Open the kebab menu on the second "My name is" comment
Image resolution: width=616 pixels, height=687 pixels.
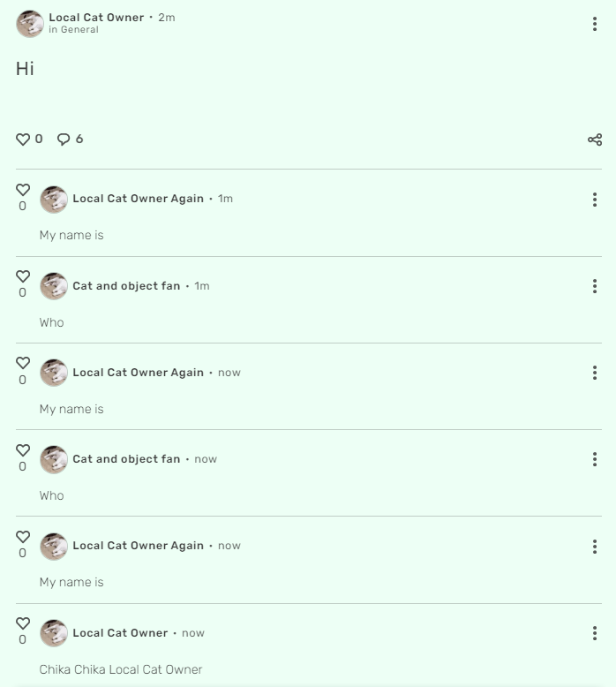(595, 373)
